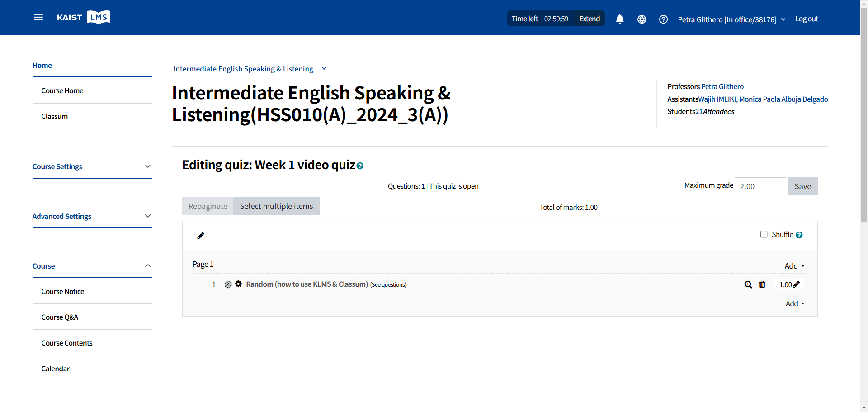
Task: Click the help icon beside quiz title
Action: pyautogui.click(x=360, y=166)
